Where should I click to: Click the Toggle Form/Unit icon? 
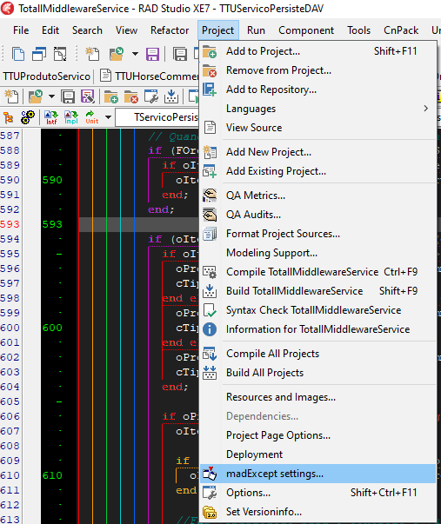coord(60,54)
